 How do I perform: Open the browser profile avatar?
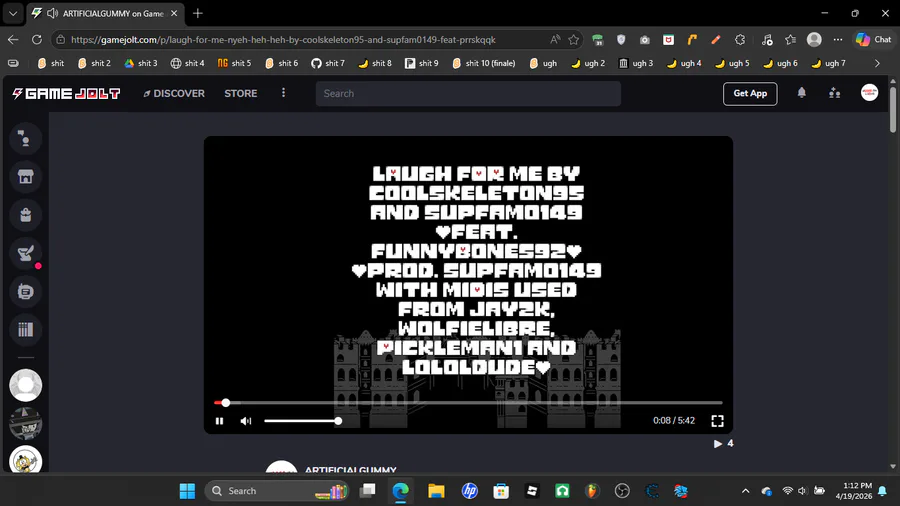tap(814, 40)
